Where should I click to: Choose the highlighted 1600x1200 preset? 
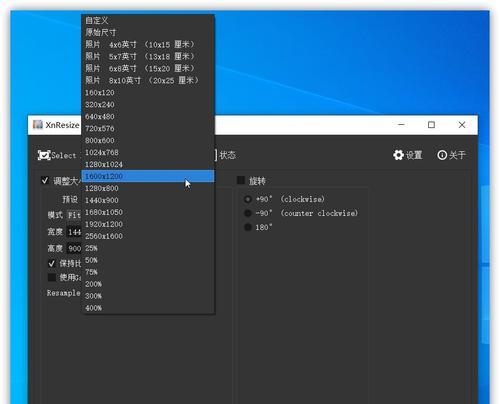pyautogui.click(x=148, y=176)
